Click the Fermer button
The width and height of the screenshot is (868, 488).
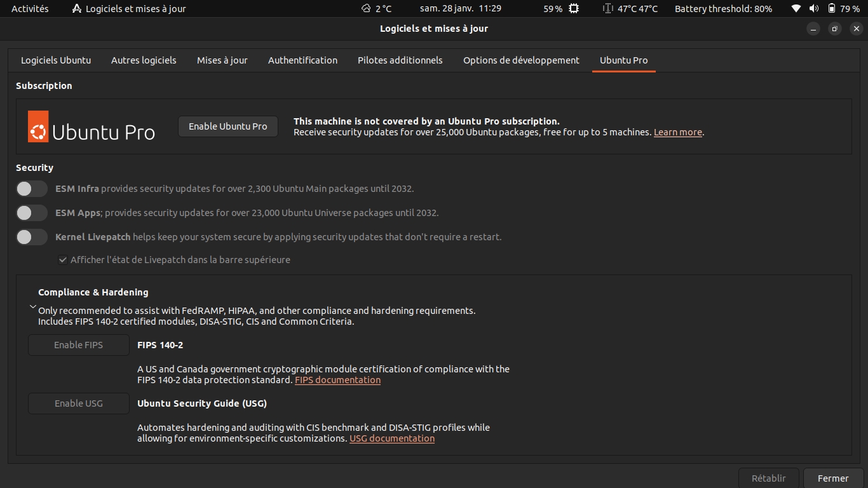(832, 478)
